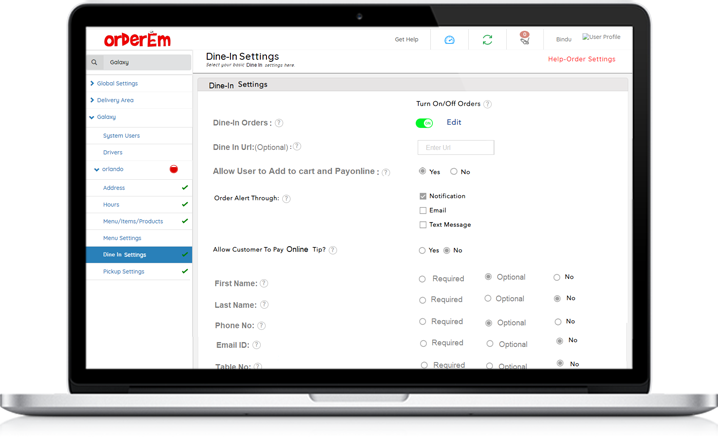Screen dimensions: 718x437
Task: Open Menu Settings in sidebar
Action: (x=122, y=238)
